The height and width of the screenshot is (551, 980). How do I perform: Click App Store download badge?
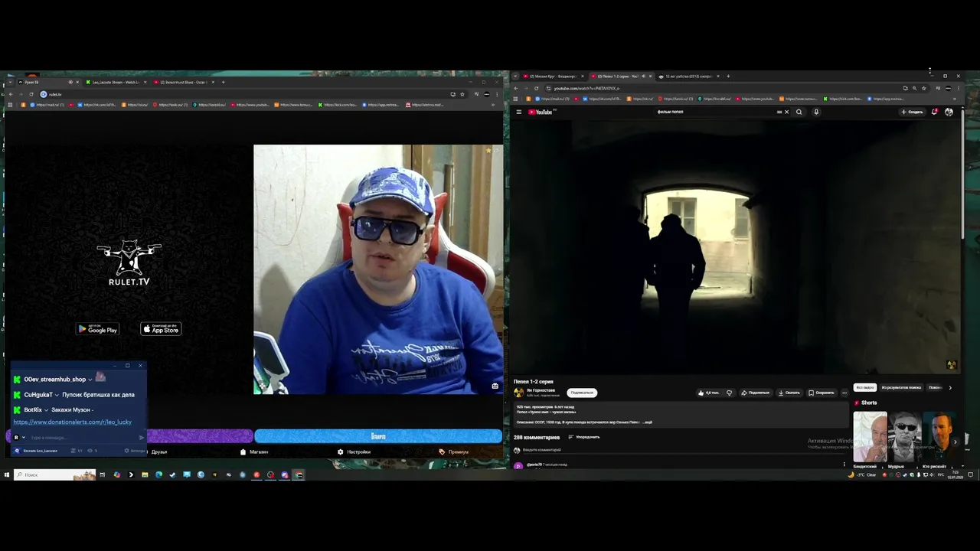(161, 329)
